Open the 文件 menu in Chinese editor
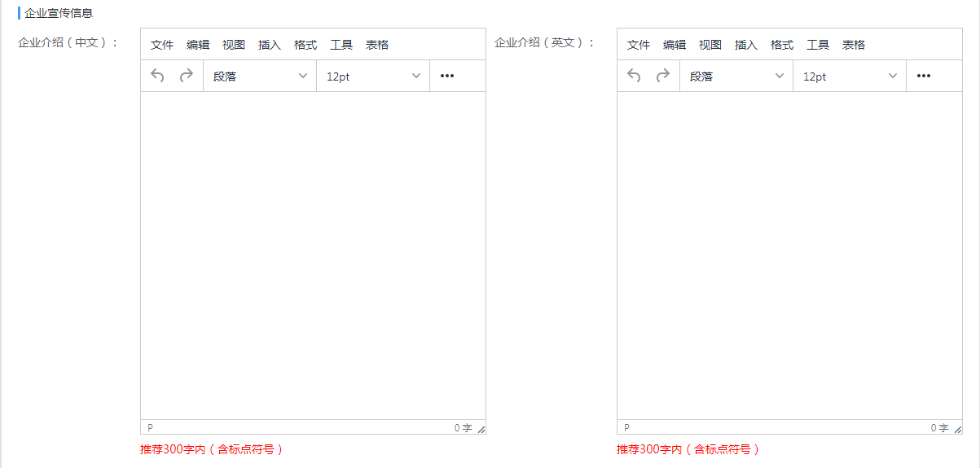980x468 pixels. (162, 45)
